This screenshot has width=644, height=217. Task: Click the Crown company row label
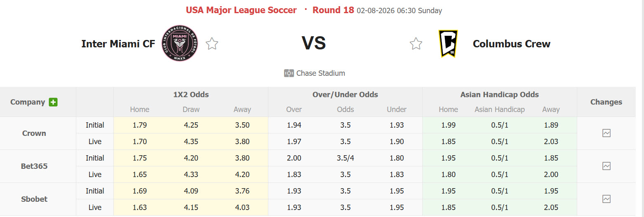click(34, 133)
